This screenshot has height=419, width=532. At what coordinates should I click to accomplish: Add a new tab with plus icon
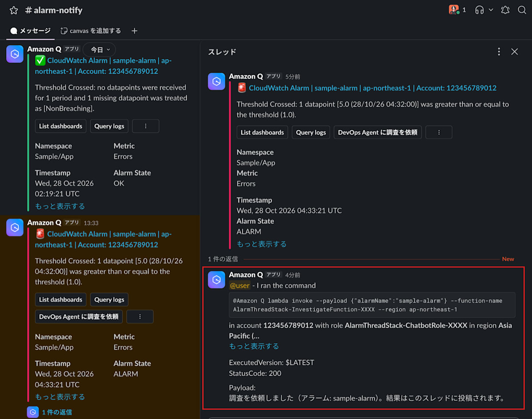click(x=135, y=31)
